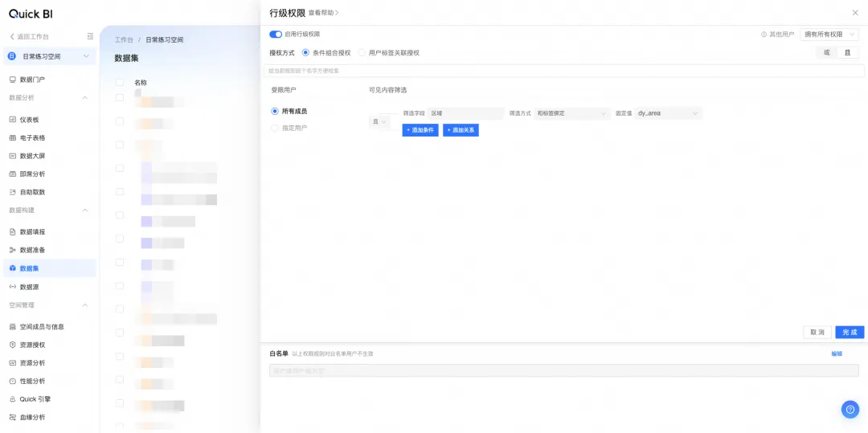Click the 取消 button
This screenshot has height=433, width=868.
[817, 333]
